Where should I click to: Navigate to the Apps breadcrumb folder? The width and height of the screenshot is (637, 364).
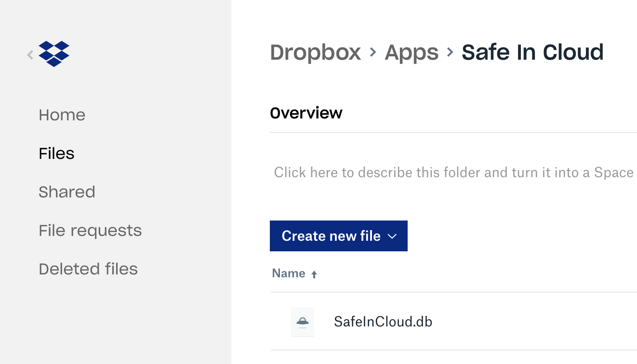point(411,52)
